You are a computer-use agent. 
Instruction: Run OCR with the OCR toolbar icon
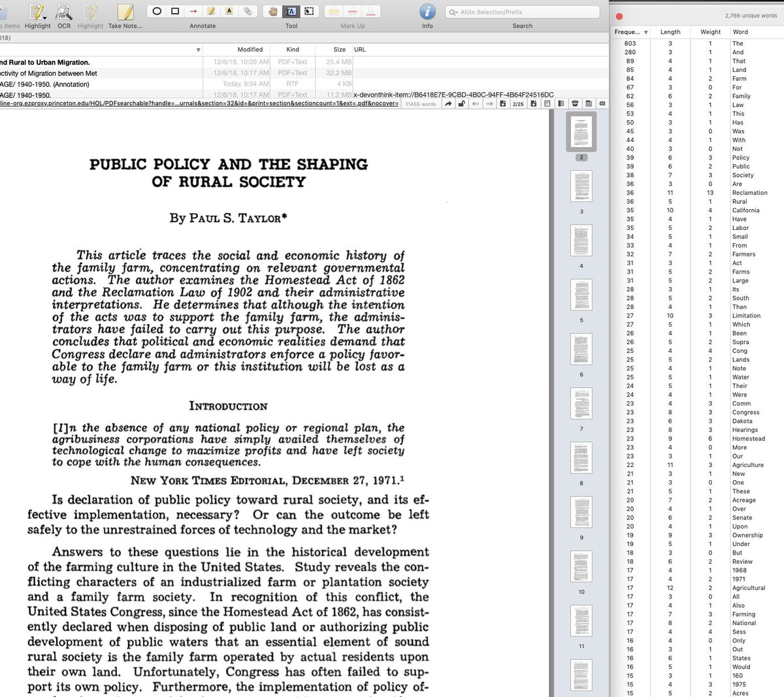click(x=64, y=12)
